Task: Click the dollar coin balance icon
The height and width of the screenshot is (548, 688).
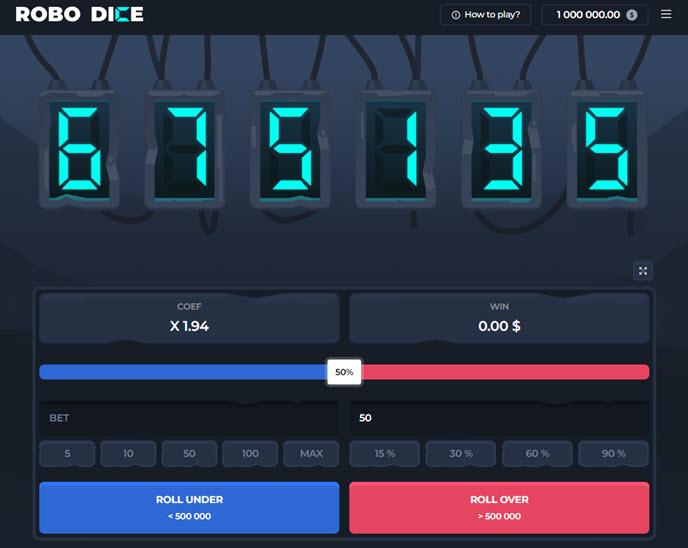Action: [x=632, y=15]
